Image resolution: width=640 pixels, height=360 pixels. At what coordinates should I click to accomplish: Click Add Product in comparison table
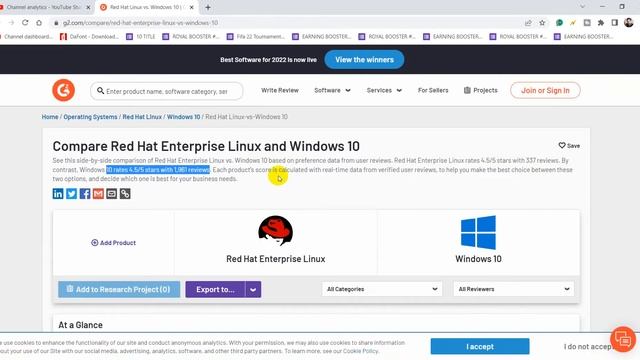pyautogui.click(x=113, y=243)
